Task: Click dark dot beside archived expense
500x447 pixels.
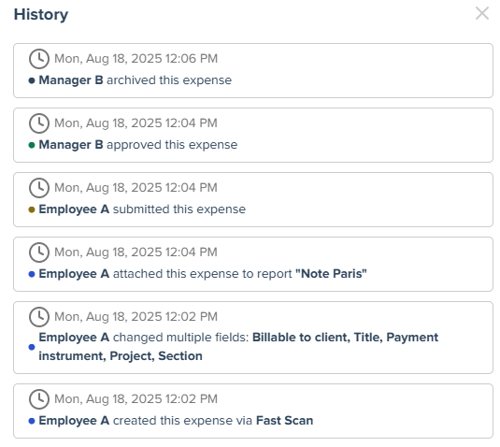Action: [32, 81]
